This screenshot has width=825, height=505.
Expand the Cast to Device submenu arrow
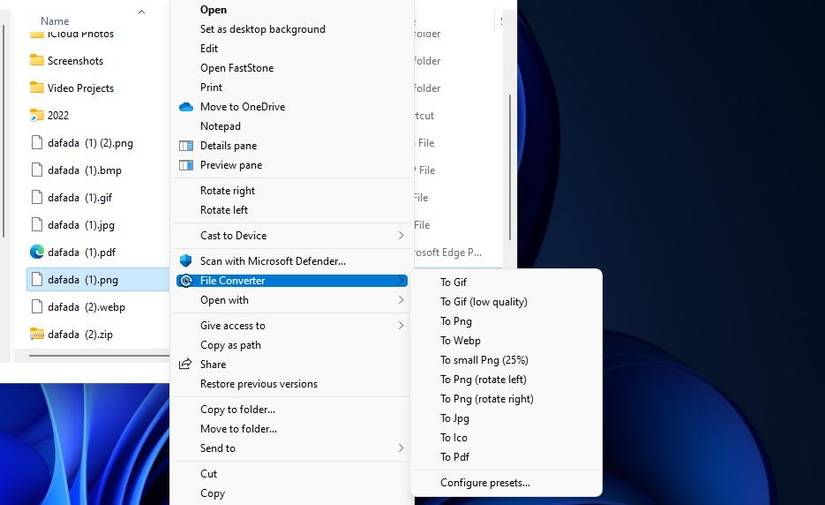401,236
